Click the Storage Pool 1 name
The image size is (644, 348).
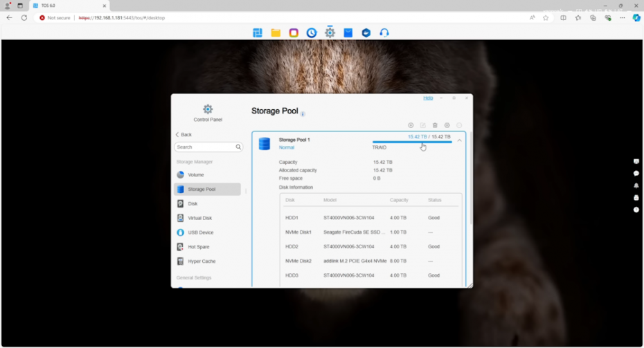click(294, 140)
